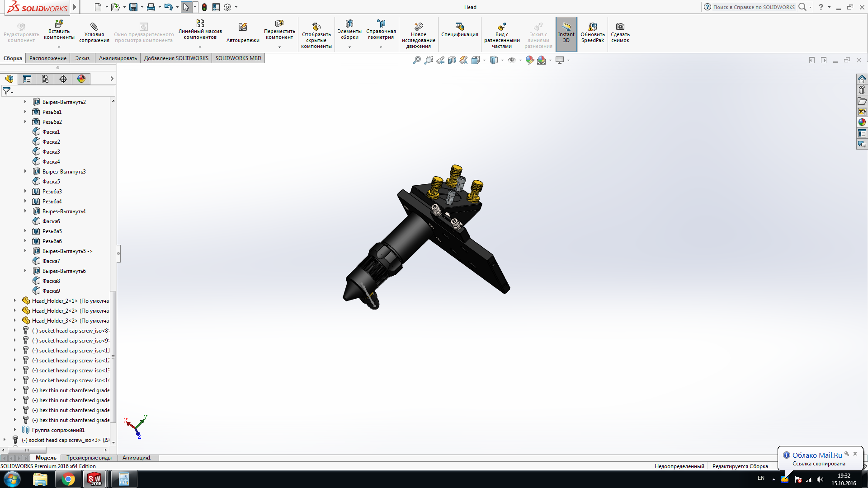Screen dimensions: 868x488
Task: Switch to the ConfigurationManager panel tab
Action: pyautogui.click(x=45, y=79)
